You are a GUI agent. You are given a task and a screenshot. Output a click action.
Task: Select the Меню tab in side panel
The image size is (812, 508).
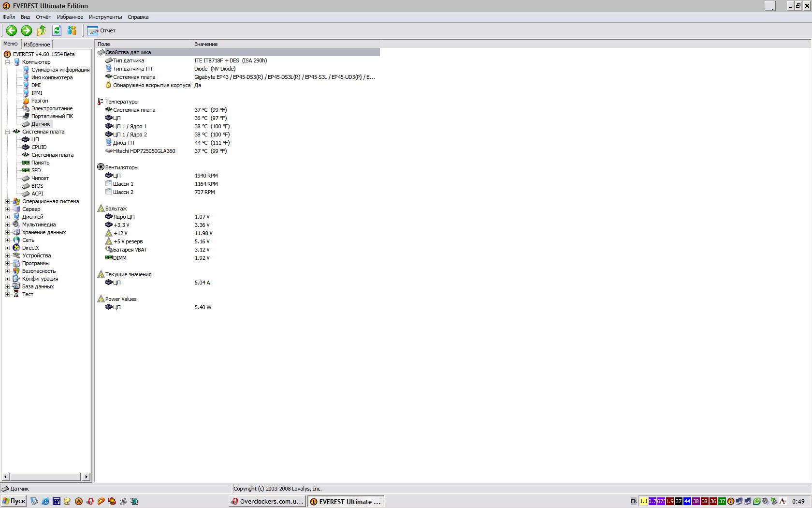[10, 44]
